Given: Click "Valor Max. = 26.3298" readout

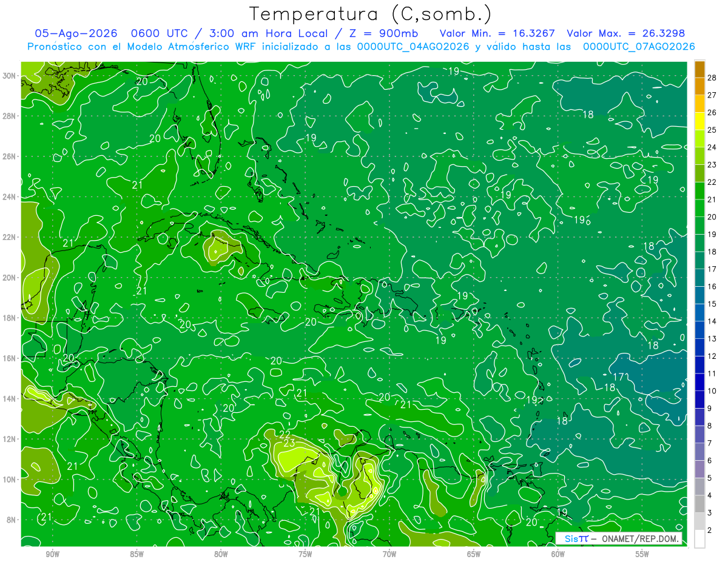Looking at the screenshot, I should coord(625,33).
